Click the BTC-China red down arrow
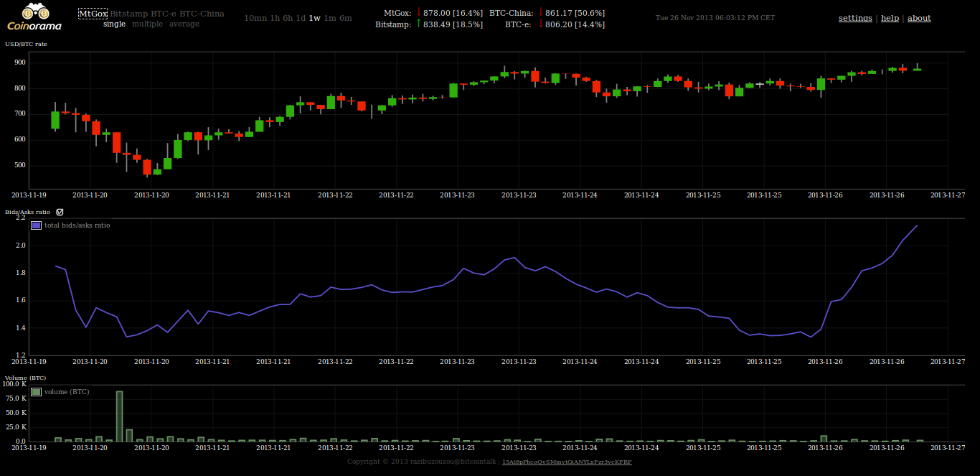The image size is (980, 476). [540, 12]
